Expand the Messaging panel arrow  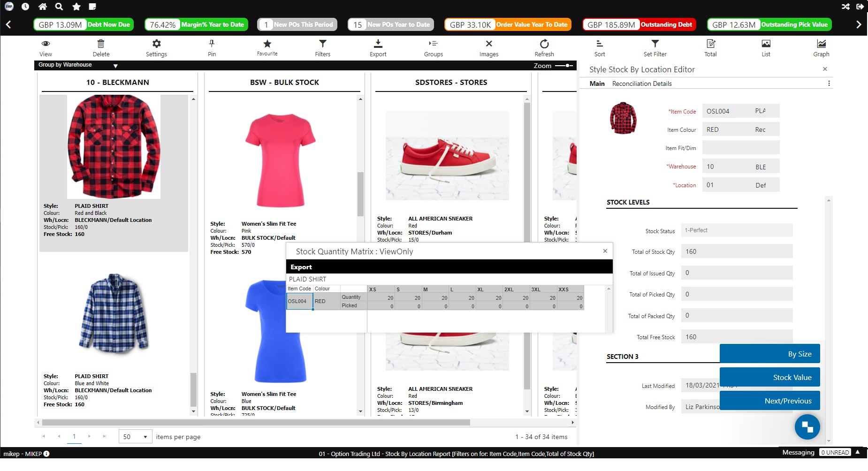pyautogui.click(x=858, y=452)
